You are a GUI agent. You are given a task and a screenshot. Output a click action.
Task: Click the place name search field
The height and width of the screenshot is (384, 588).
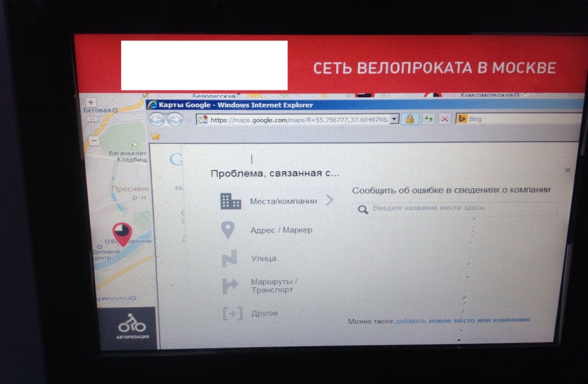pos(454,208)
